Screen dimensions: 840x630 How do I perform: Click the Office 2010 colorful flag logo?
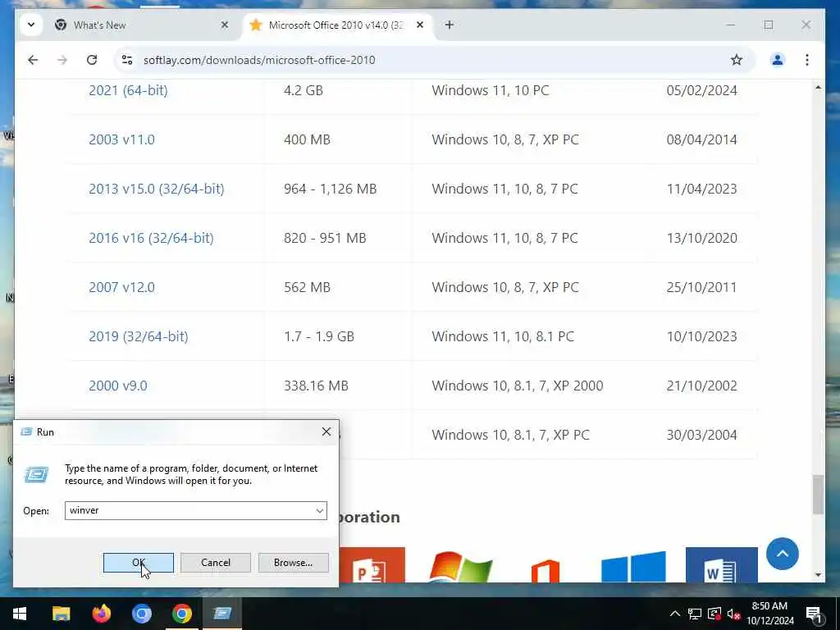pos(461,566)
